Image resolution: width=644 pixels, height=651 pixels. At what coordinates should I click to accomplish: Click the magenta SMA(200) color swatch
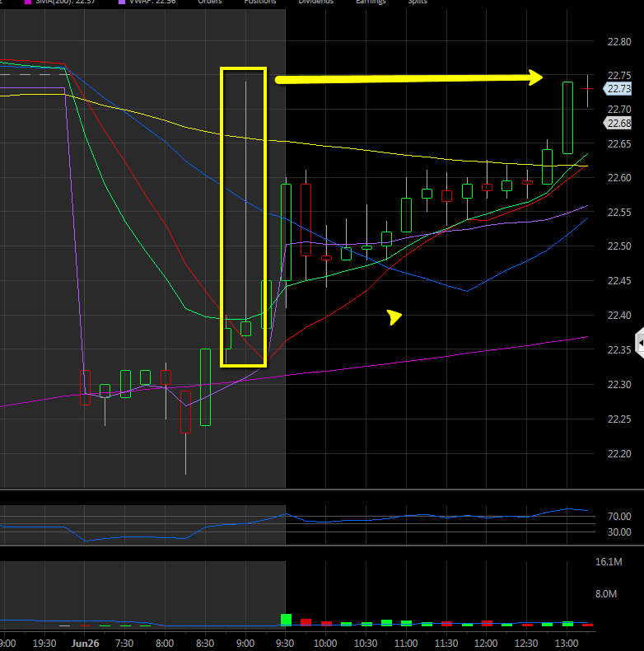pyautogui.click(x=26, y=2)
